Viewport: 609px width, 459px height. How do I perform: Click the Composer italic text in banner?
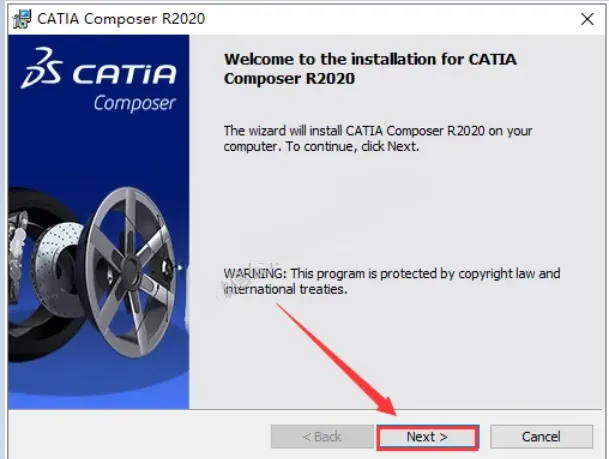click(134, 103)
